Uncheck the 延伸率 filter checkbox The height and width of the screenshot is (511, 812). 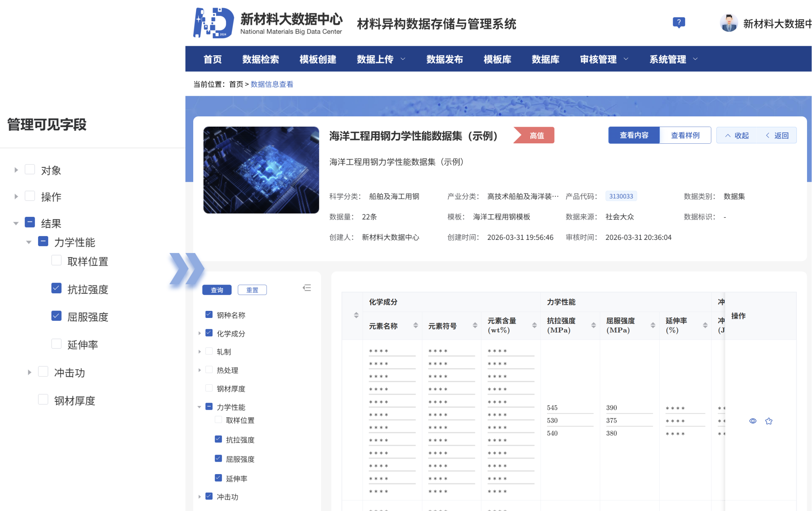218,478
